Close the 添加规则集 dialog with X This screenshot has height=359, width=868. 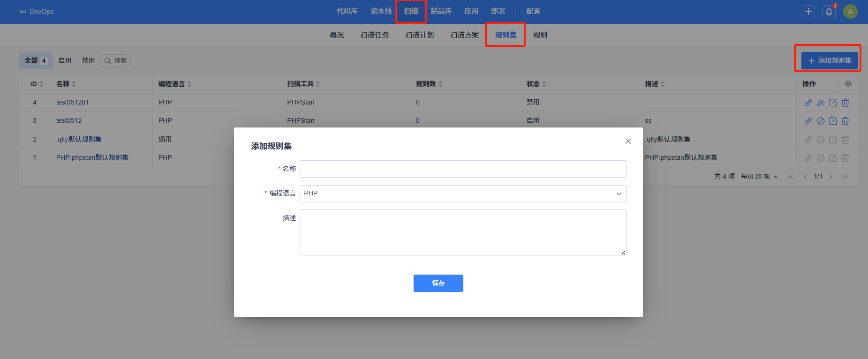point(628,142)
